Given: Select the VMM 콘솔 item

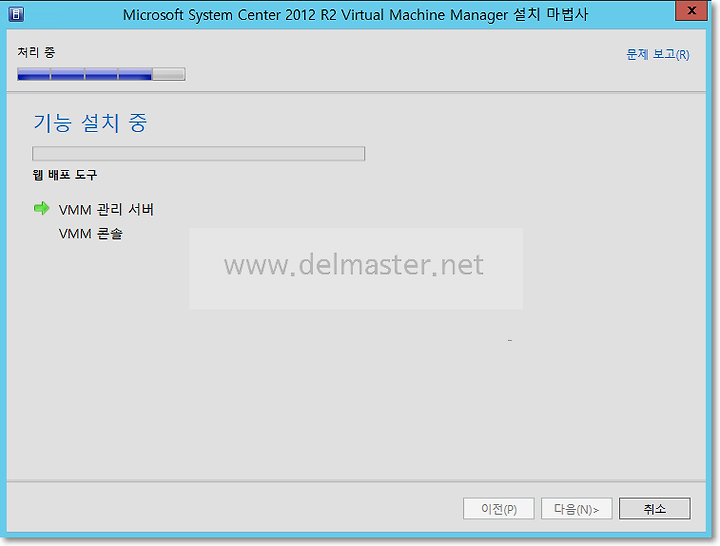Looking at the screenshot, I should coord(90,234).
